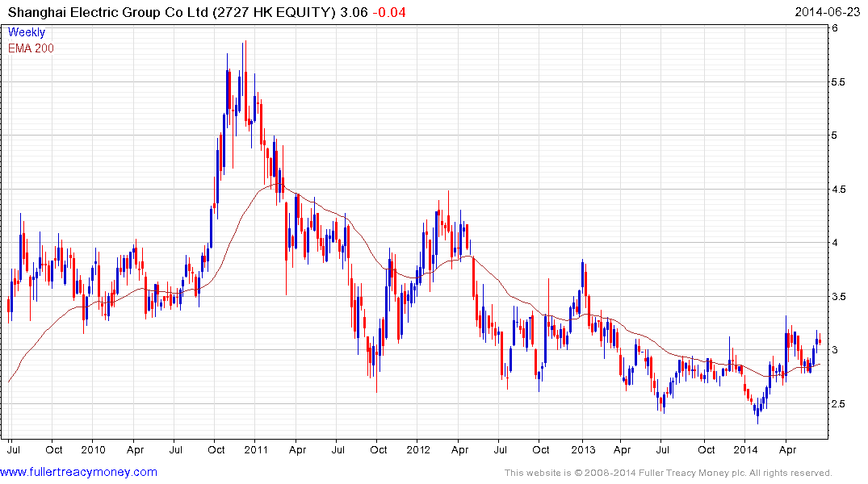Click the y-axis label '5.5'

837,81
